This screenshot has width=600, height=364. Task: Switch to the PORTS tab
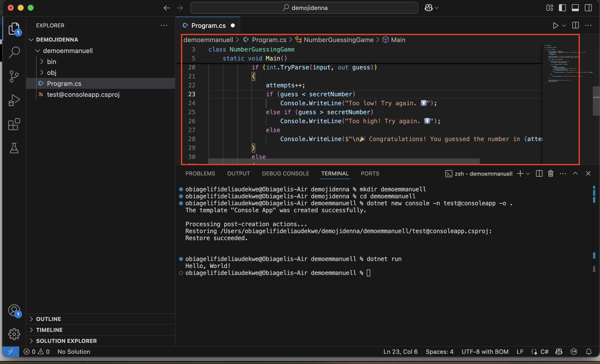(370, 174)
